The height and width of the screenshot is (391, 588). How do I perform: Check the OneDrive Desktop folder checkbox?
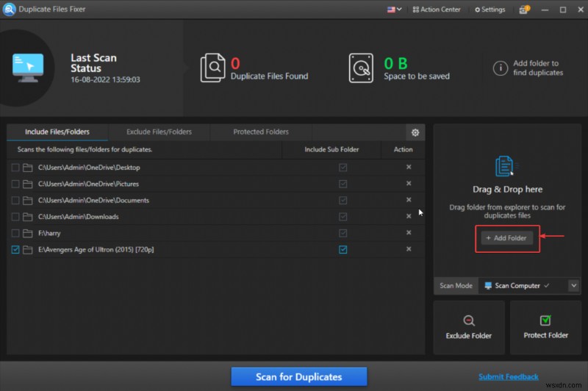tap(16, 168)
